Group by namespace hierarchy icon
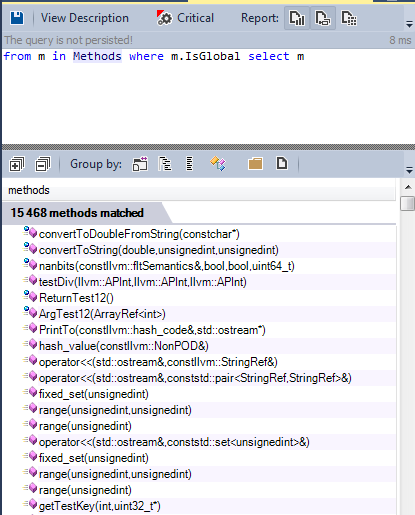Image resolution: width=415 pixels, height=515 pixels. (x=165, y=164)
